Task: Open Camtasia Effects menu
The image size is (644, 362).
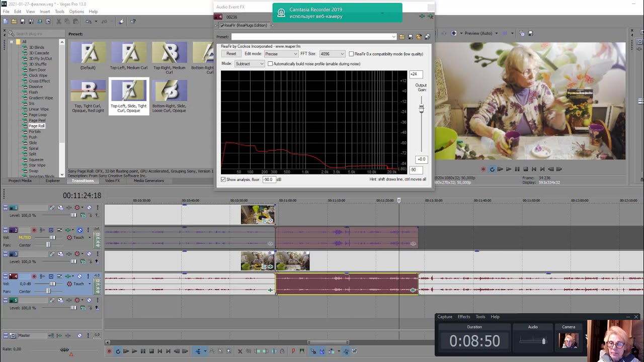Action: point(464,317)
